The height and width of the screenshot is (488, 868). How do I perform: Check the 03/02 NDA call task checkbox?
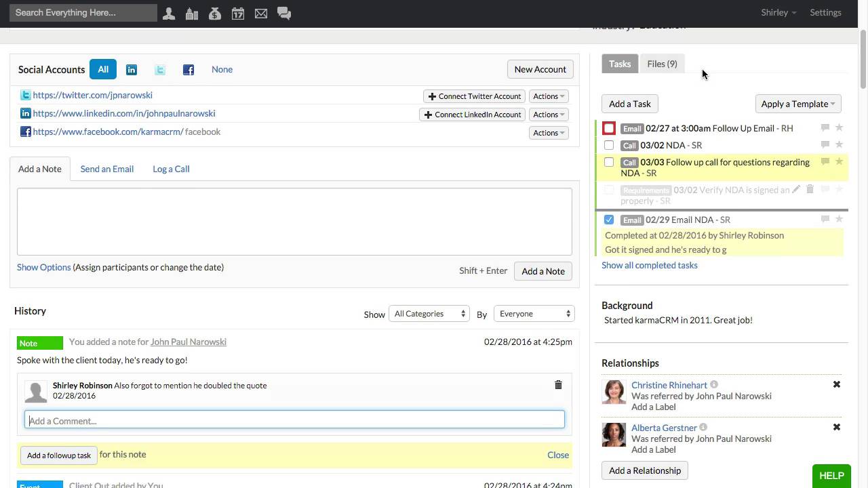point(609,145)
